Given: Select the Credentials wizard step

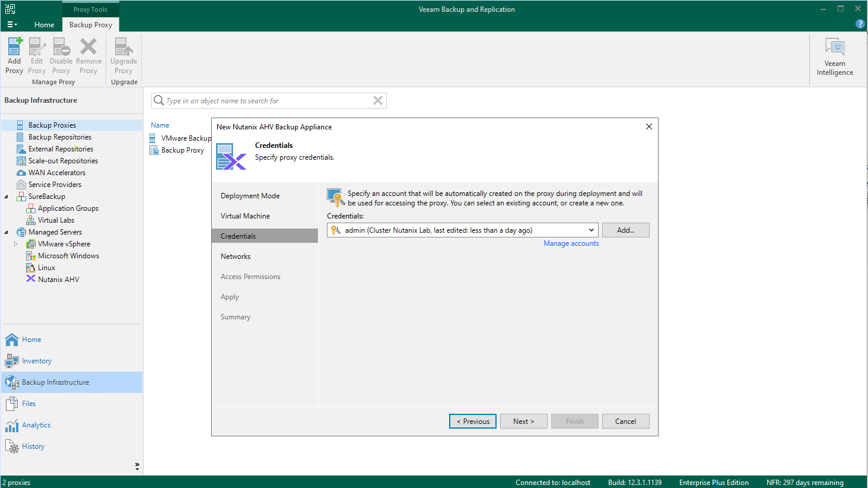Looking at the screenshot, I should (265, 236).
